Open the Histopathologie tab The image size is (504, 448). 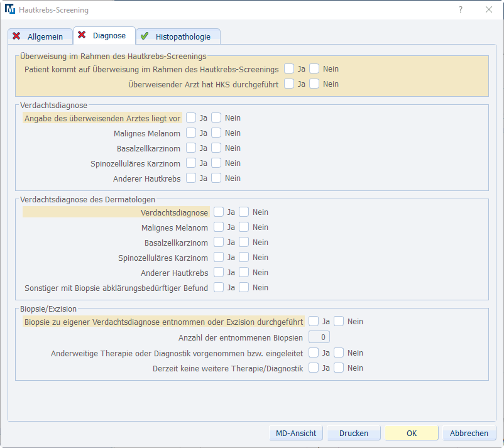(x=178, y=36)
